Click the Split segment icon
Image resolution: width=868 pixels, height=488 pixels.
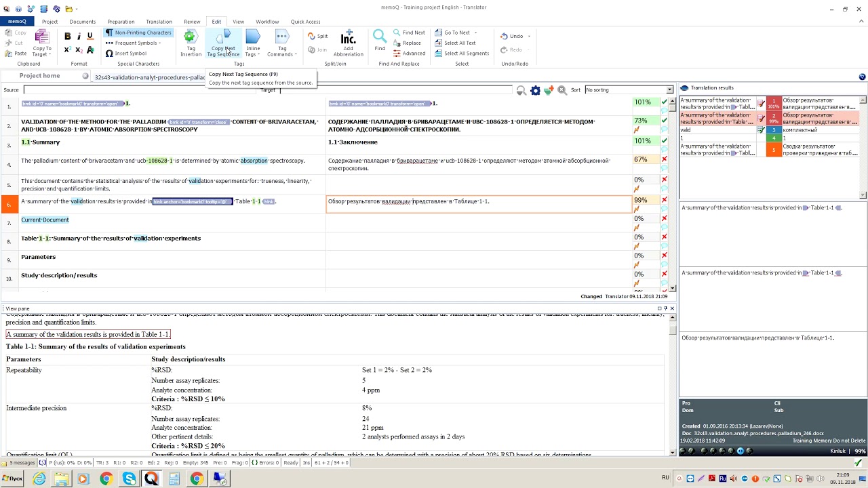pyautogui.click(x=311, y=36)
